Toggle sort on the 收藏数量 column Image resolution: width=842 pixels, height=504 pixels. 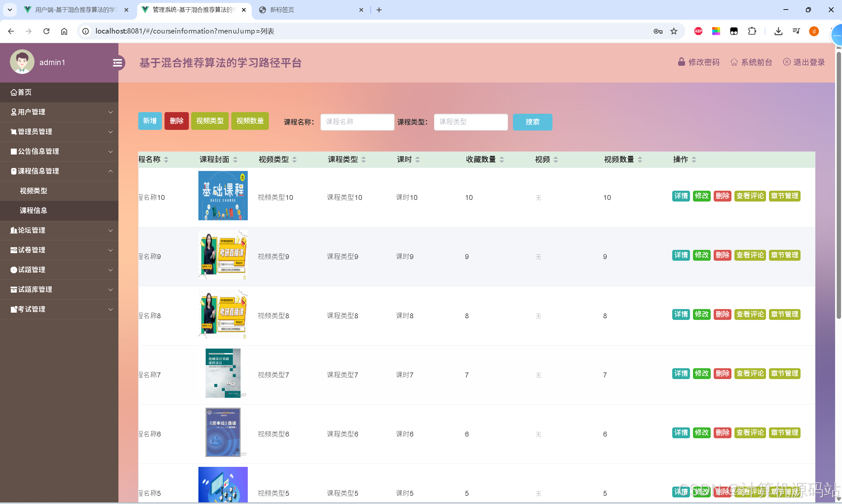tap(502, 159)
